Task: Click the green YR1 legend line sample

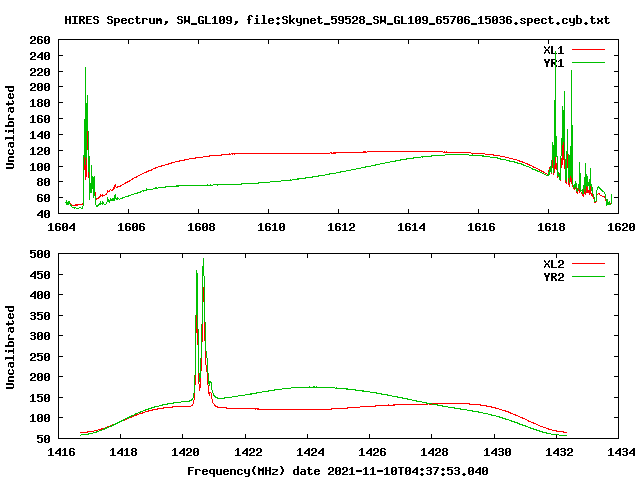Action: pos(588,62)
